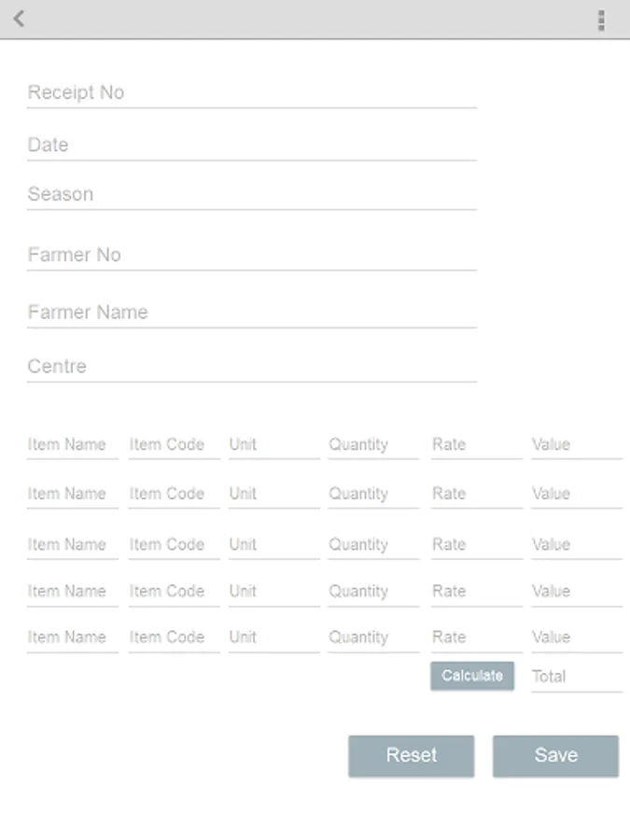This screenshot has width=630, height=840.
Task: Focus the second row Unit field
Action: point(273,494)
